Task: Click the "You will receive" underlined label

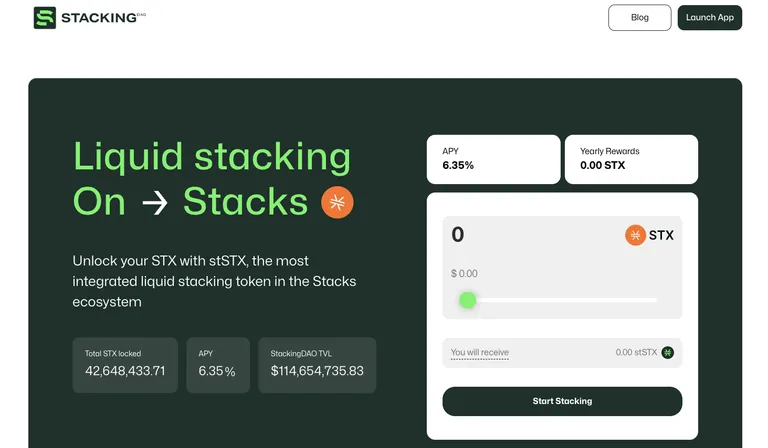Action: pyautogui.click(x=480, y=353)
